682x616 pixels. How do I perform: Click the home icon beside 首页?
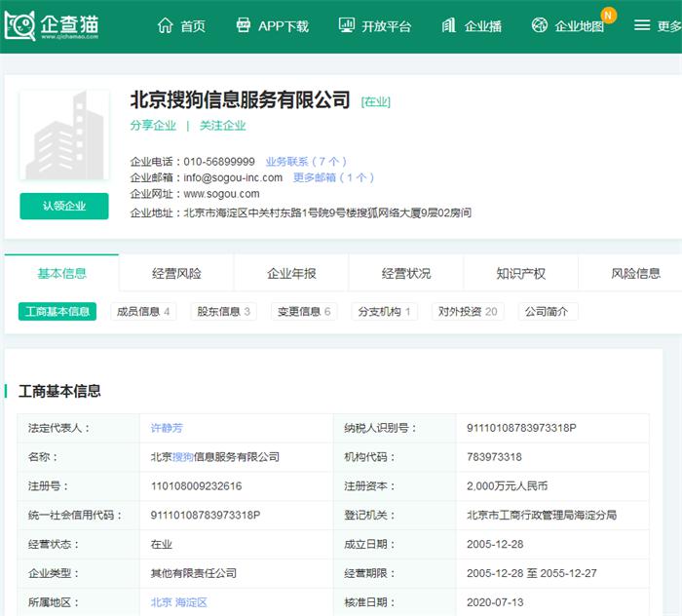point(165,25)
